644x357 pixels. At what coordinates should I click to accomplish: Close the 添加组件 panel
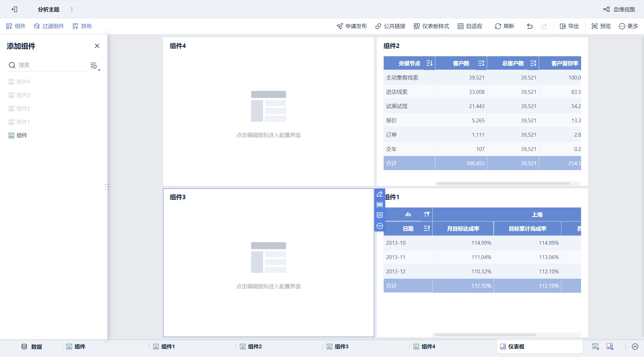pyautogui.click(x=97, y=46)
